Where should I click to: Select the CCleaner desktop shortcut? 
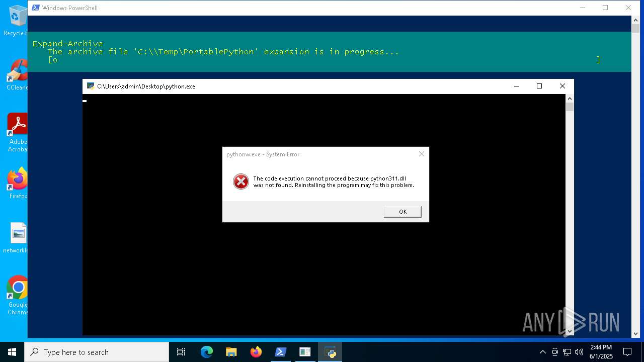pyautogui.click(x=16, y=75)
